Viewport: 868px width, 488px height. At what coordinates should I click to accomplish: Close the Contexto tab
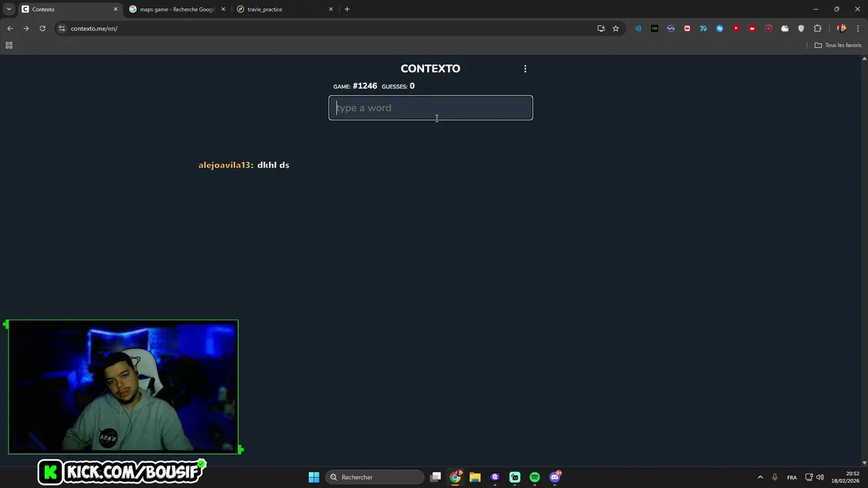[115, 9]
